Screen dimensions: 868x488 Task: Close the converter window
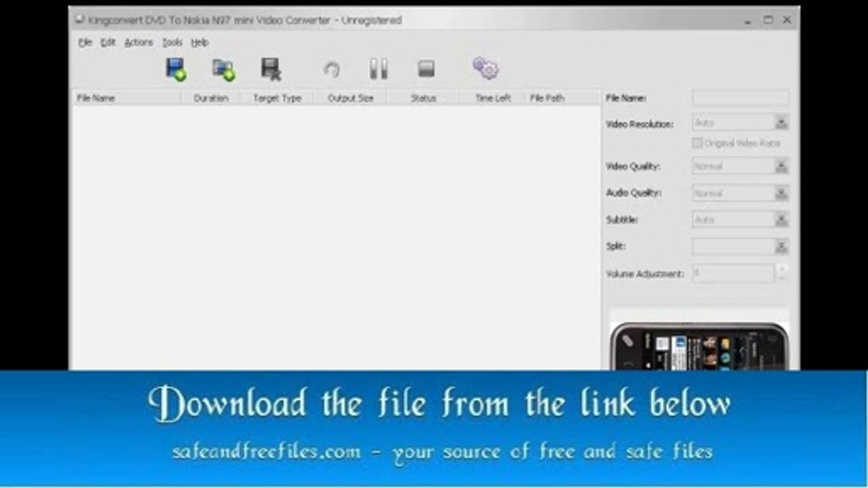(787, 20)
